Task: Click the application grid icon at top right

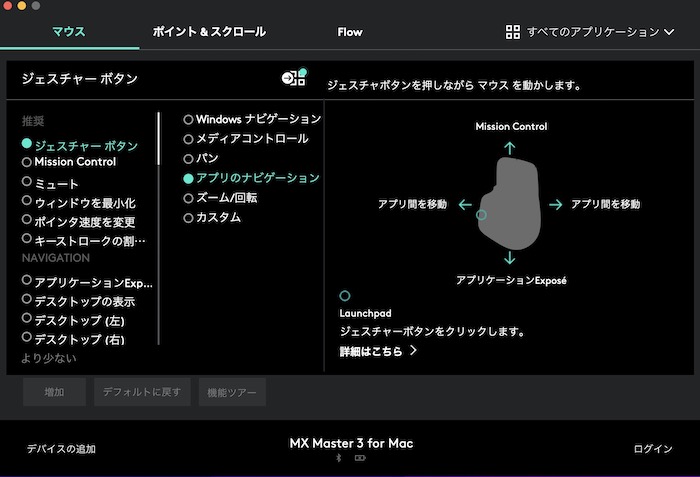Action: coord(512,32)
